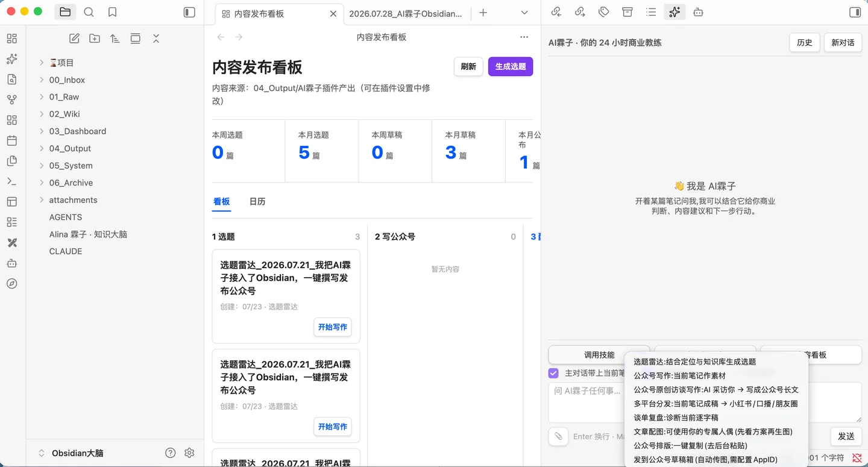This screenshot has height=467, width=868.
Task: Expand the attachments folder
Action: click(x=42, y=200)
